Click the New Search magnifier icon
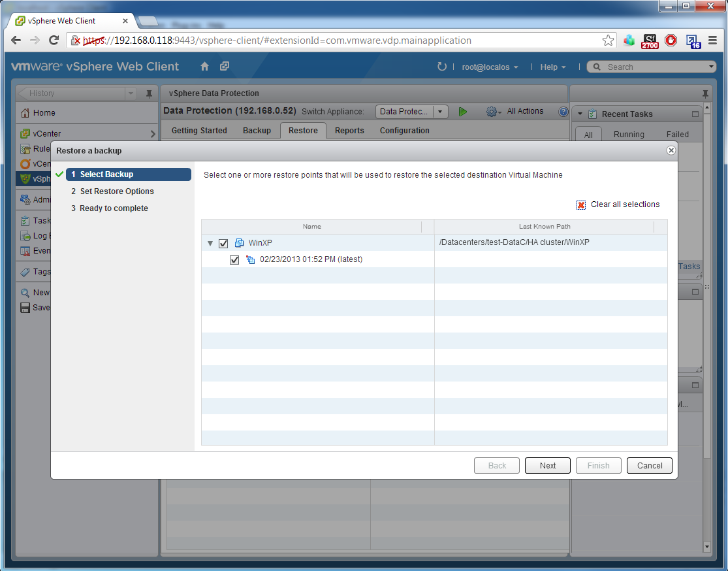 25,293
